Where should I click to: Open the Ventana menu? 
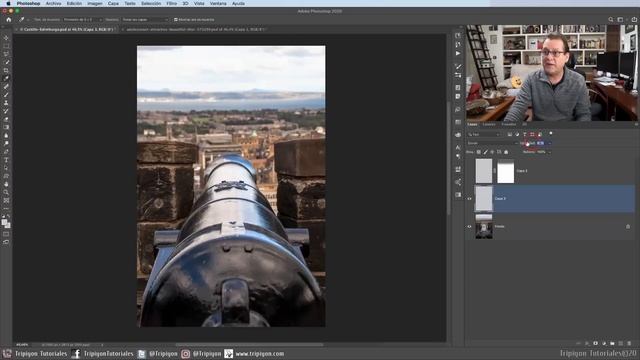click(x=218, y=3)
